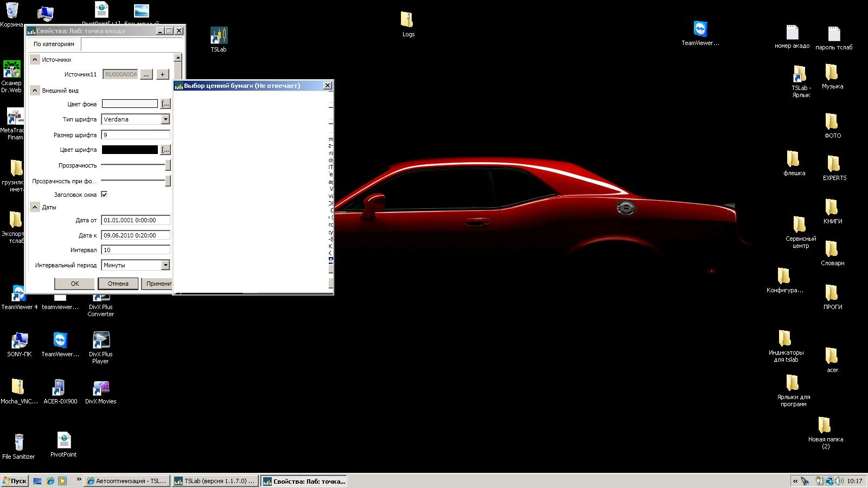The height and width of the screenshot is (488, 868).
Task: Toggle the 'Заголовок окна' checkbox
Action: click(x=104, y=194)
